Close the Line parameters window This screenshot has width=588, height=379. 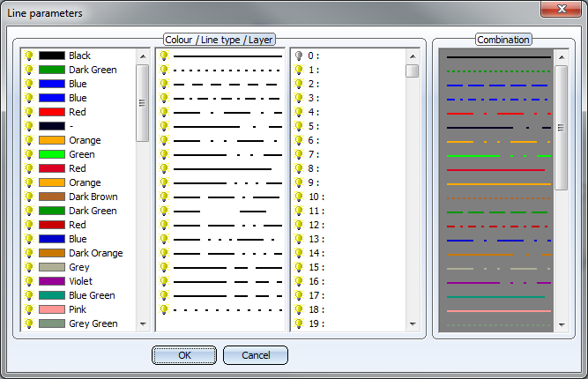(x=561, y=9)
